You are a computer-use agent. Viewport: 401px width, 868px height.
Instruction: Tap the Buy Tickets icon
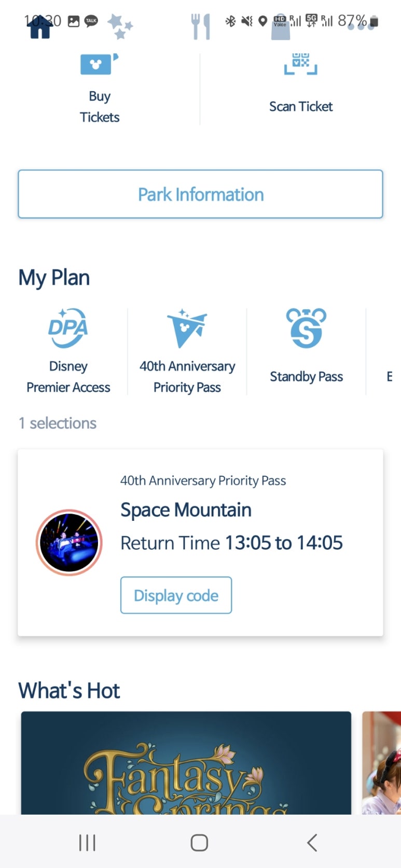[x=99, y=64]
